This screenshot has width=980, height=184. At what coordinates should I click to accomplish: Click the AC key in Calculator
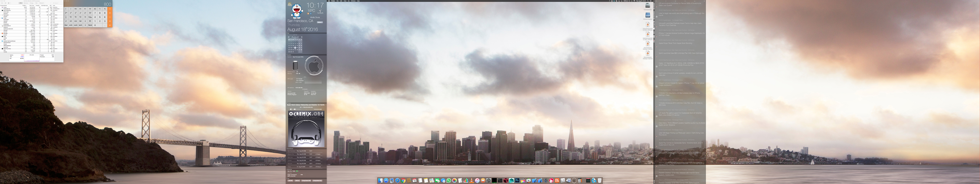[x=95, y=9]
